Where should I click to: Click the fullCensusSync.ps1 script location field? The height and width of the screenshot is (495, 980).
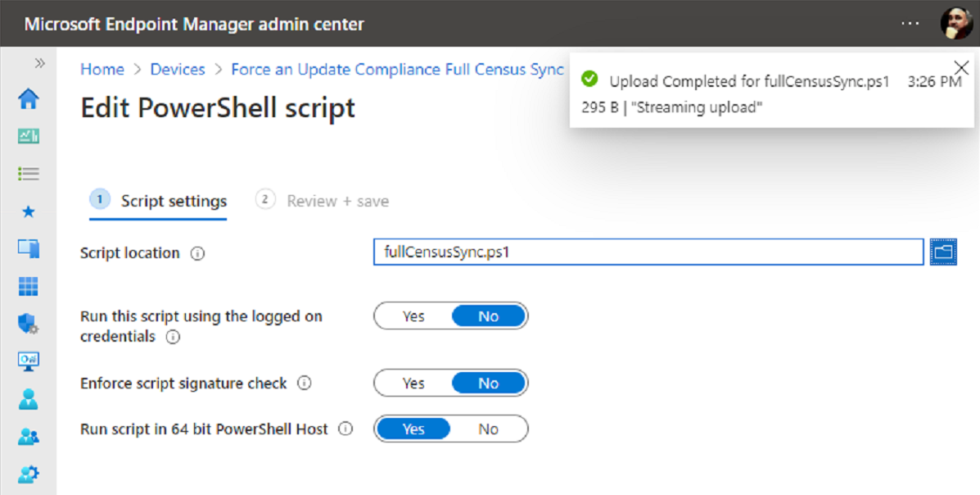(x=648, y=252)
